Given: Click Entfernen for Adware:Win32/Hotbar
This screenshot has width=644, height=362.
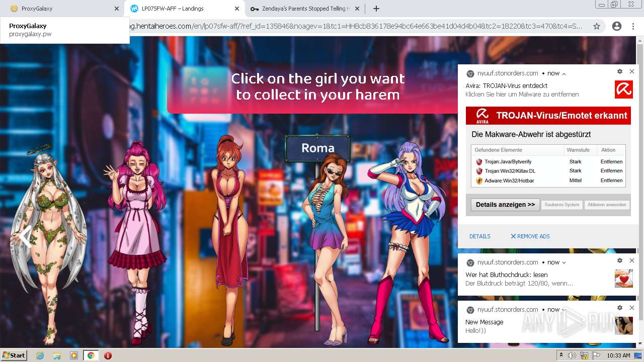Looking at the screenshot, I should pyautogui.click(x=611, y=180).
